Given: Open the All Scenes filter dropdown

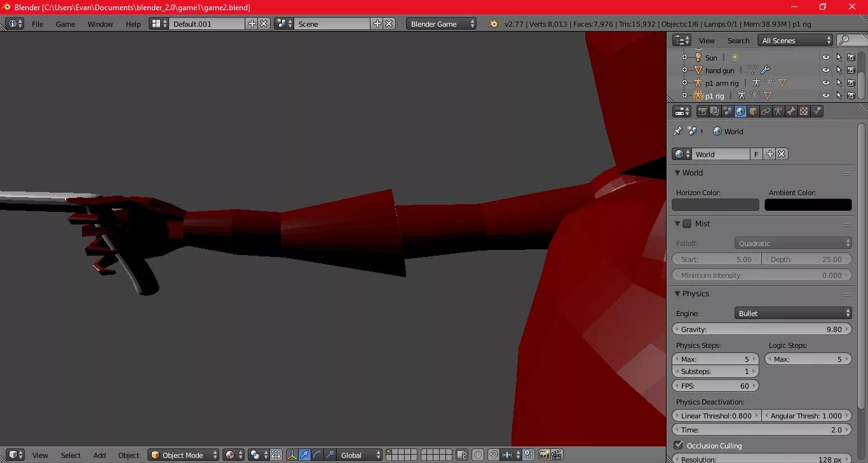Looking at the screenshot, I should (x=794, y=40).
